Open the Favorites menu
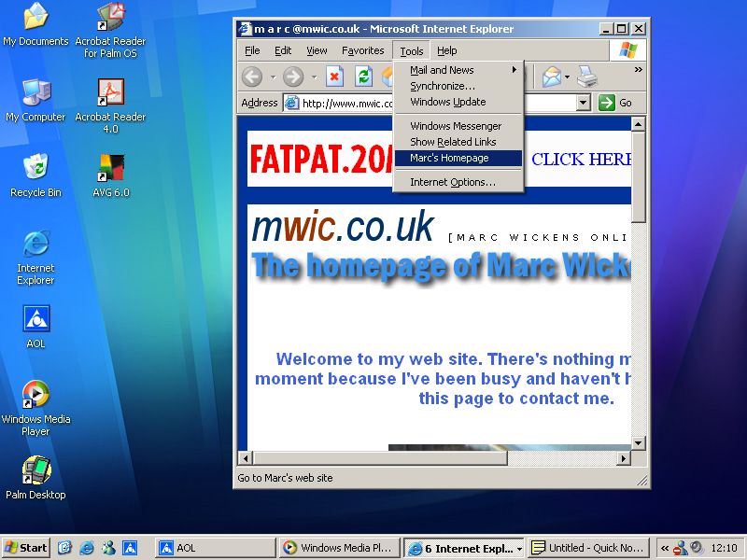Viewport: 747px width, 560px height. (x=362, y=50)
